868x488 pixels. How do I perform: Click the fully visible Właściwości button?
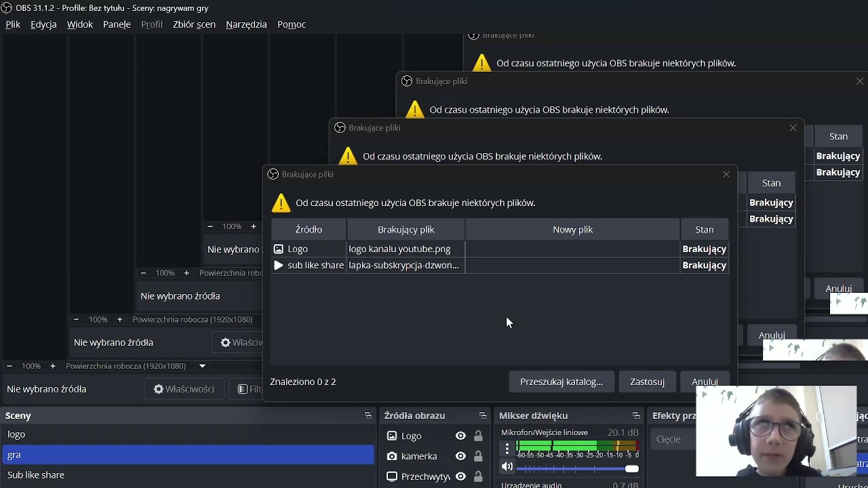pyautogui.click(x=184, y=389)
